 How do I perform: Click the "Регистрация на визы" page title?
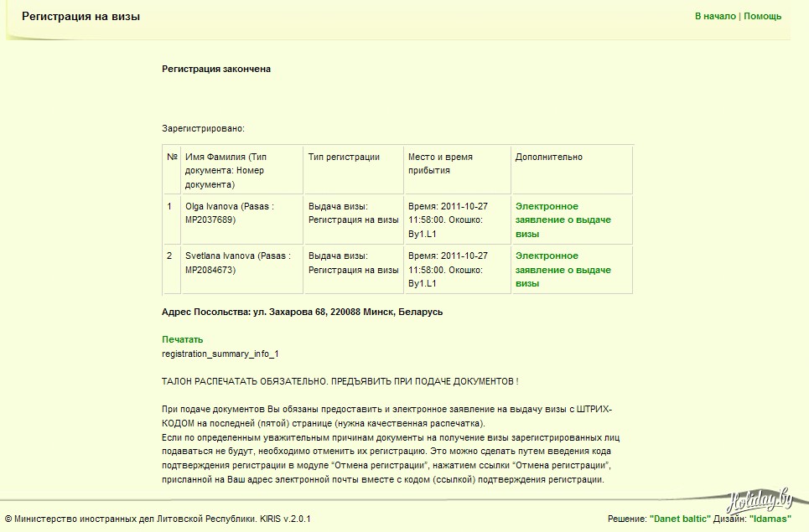(x=80, y=17)
